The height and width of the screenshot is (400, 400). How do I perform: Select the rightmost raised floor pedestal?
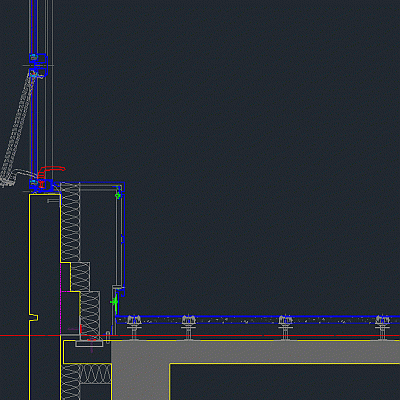(382, 327)
